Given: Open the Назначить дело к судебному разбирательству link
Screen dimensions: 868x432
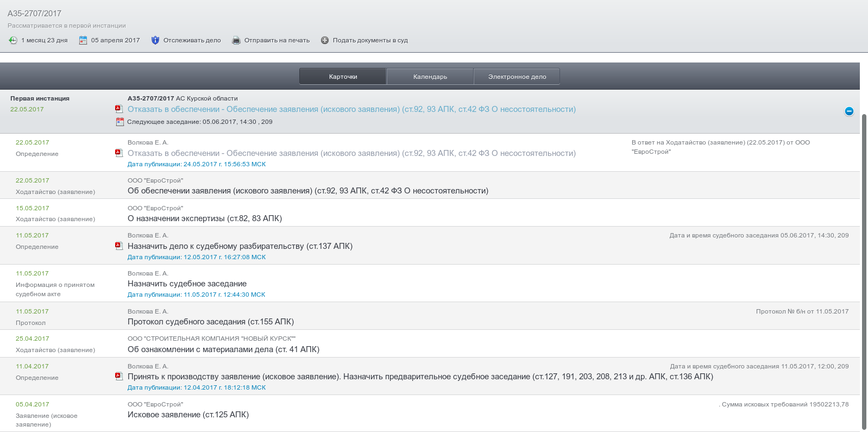Looking at the screenshot, I should 240,246.
